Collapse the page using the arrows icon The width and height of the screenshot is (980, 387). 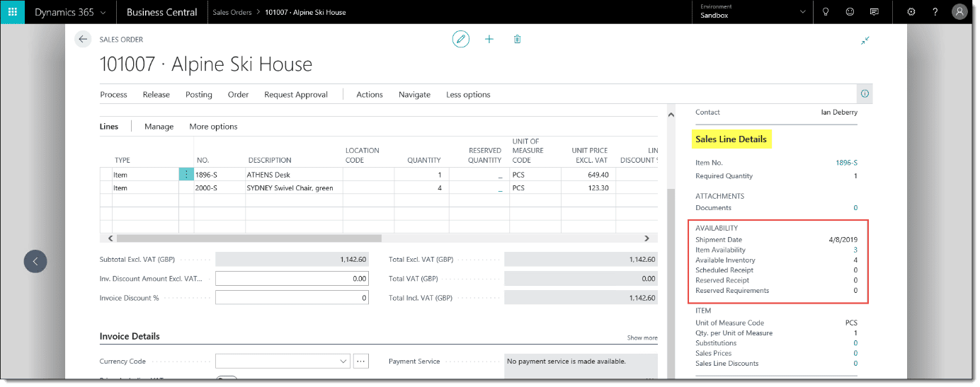(x=865, y=40)
